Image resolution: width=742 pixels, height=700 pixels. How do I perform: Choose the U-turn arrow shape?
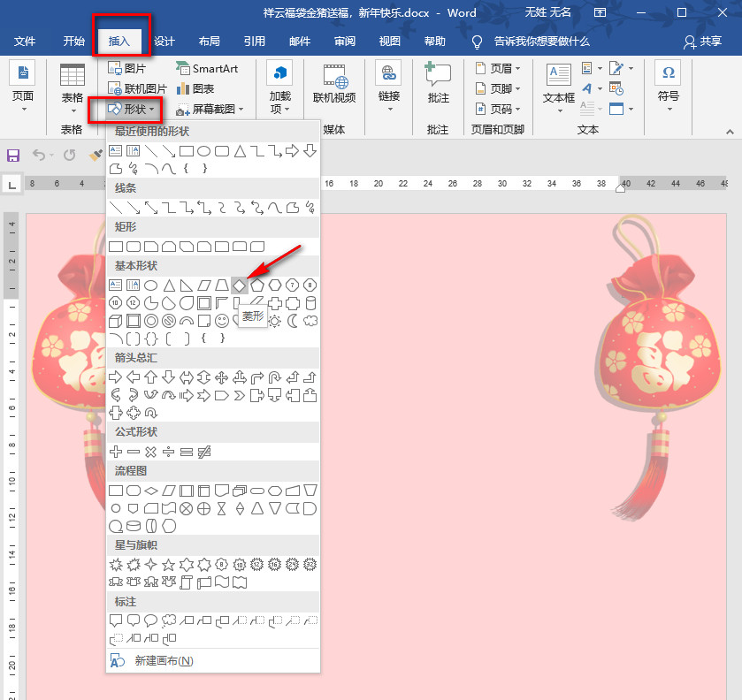tap(275, 377)
